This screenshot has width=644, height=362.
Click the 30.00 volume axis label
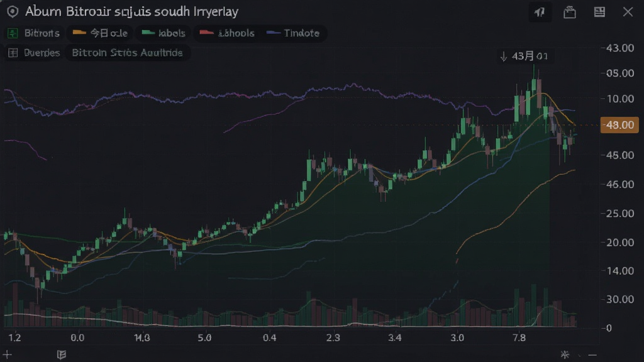620,299
